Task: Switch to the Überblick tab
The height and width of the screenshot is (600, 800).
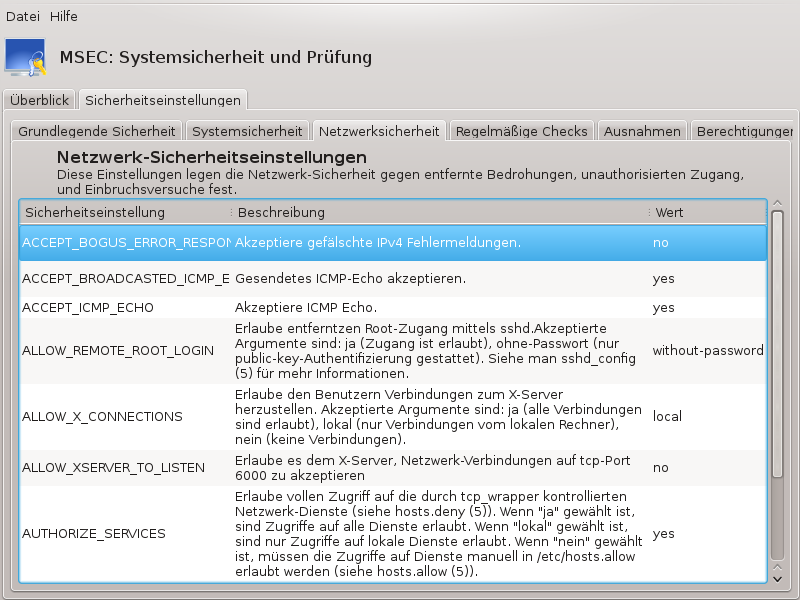Action: click(39, 101)
